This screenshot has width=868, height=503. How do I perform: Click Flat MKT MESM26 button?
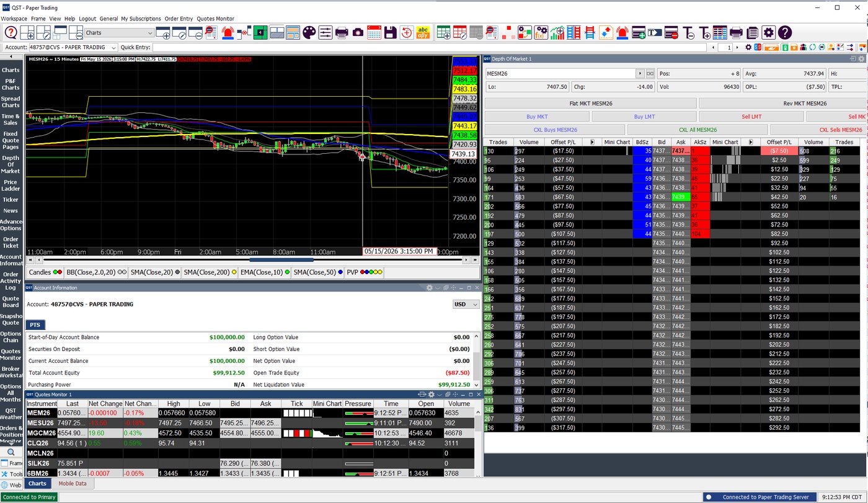[x=590, y=103]
